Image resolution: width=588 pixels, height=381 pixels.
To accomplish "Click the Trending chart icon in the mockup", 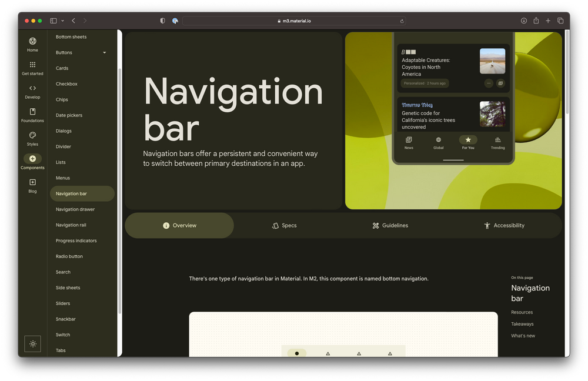I will point(497,140).
